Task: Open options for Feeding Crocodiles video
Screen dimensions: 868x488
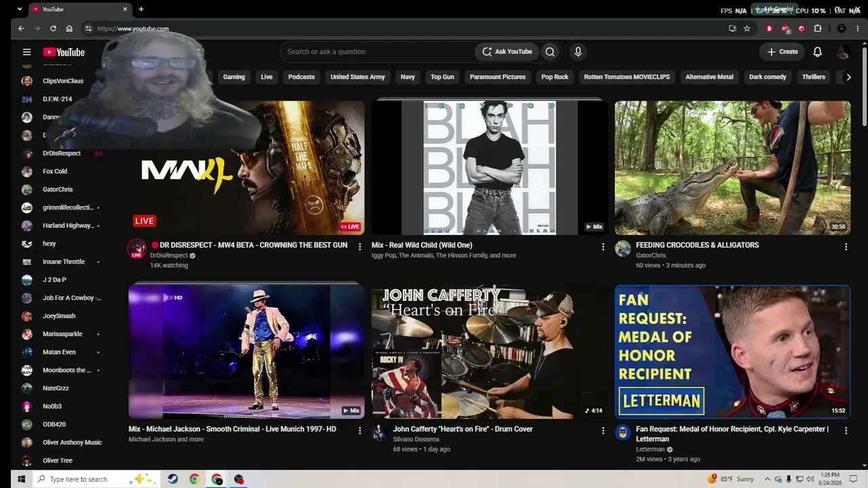Action: tap(846, 247)
